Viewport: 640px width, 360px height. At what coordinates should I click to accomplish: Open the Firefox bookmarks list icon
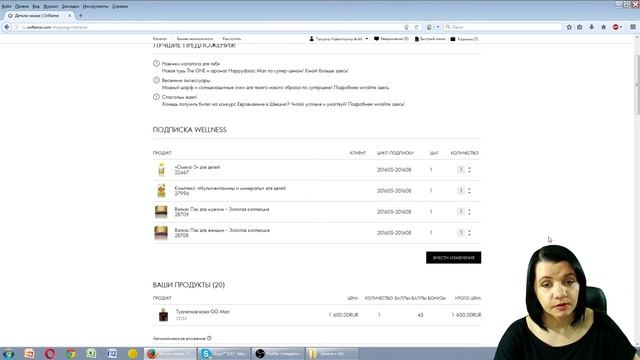click(x=580, y=27)
